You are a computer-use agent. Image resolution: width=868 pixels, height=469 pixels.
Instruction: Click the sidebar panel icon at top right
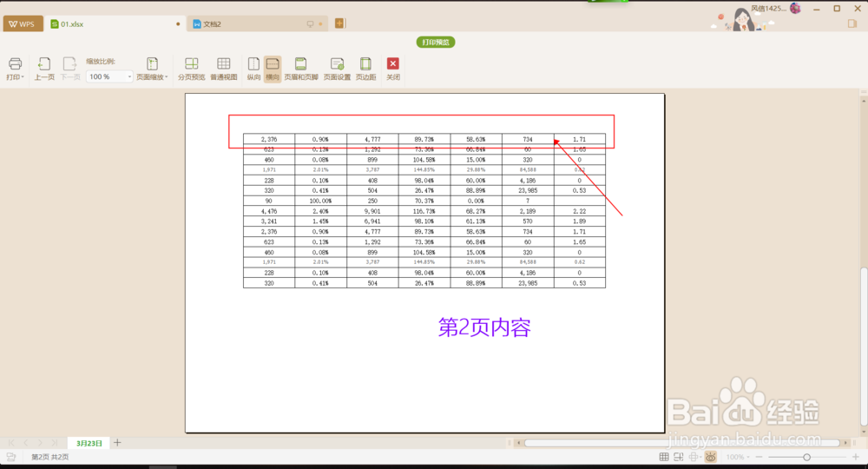(x=852, y=23)
